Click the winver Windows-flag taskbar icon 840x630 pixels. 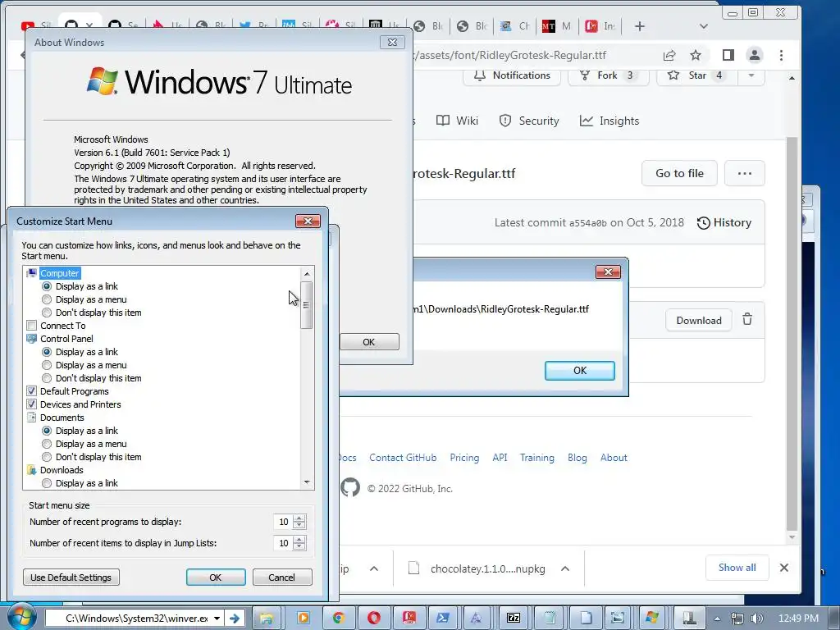click(x=651, y=618)
